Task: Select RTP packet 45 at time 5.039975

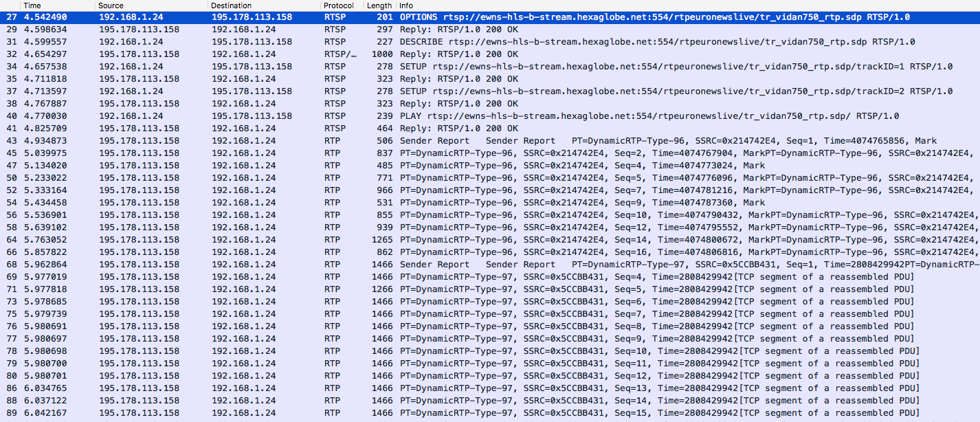Action: [x=490, y=153]
